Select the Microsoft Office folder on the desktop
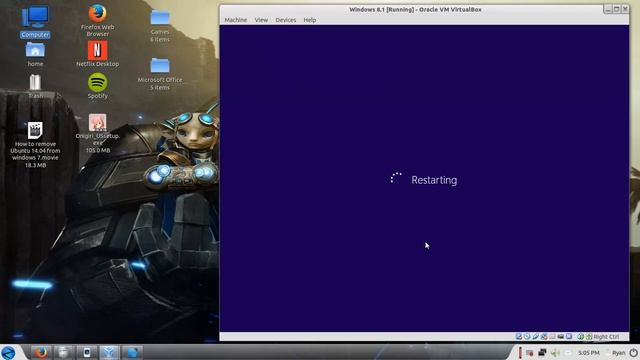640x360 pixels. click(160, 74)
